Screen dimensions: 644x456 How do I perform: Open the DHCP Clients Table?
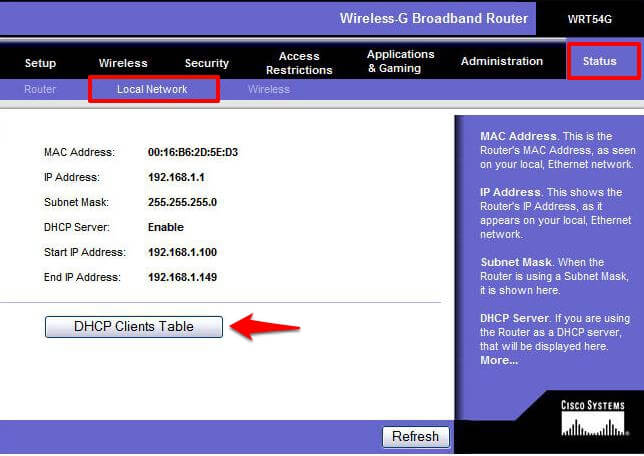(134, 327)
